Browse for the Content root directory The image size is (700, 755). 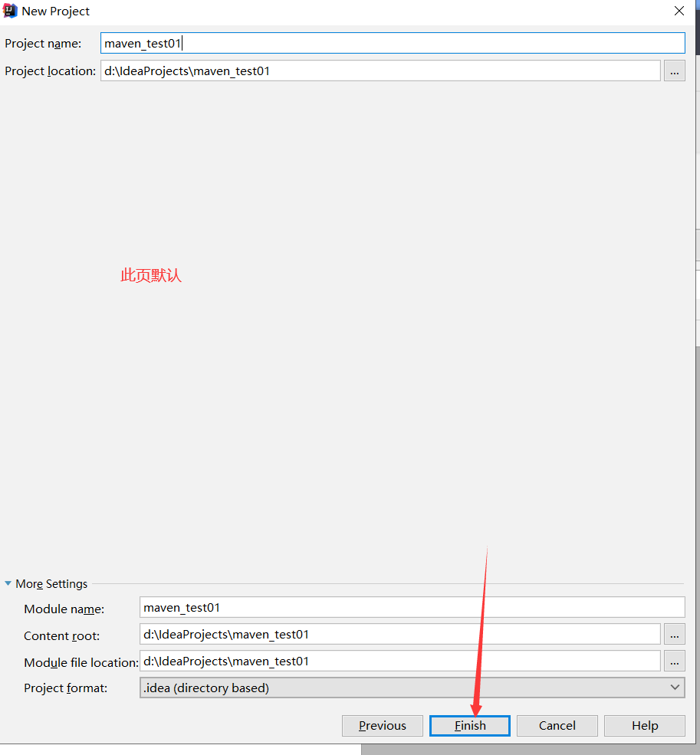tap(675, 634)
